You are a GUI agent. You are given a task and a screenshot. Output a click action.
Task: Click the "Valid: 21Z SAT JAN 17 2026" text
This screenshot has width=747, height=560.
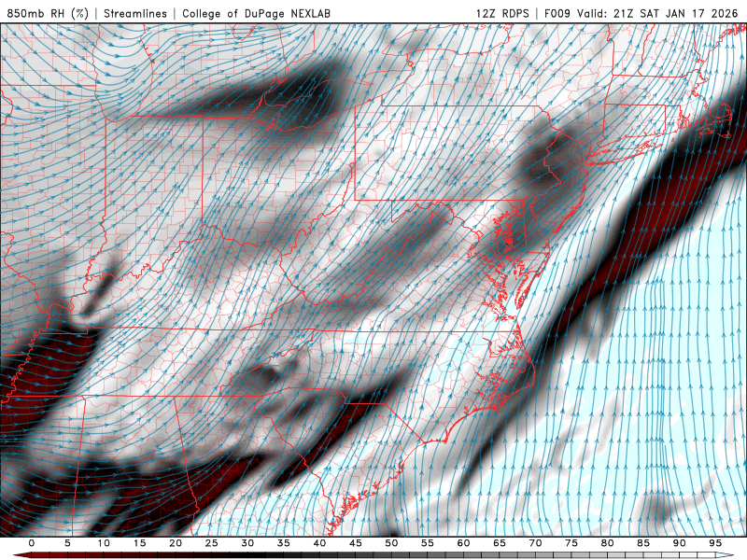(x=658, y=13)
